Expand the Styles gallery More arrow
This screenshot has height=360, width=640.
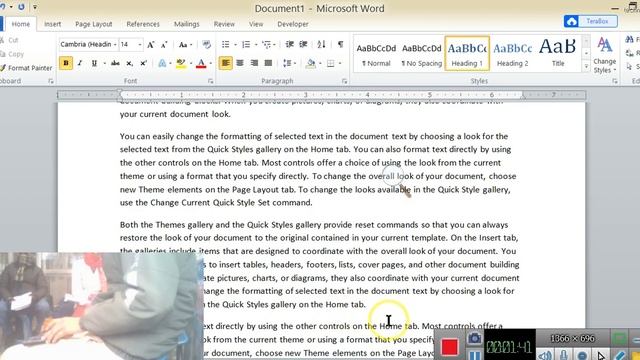[x=586, y=67]
